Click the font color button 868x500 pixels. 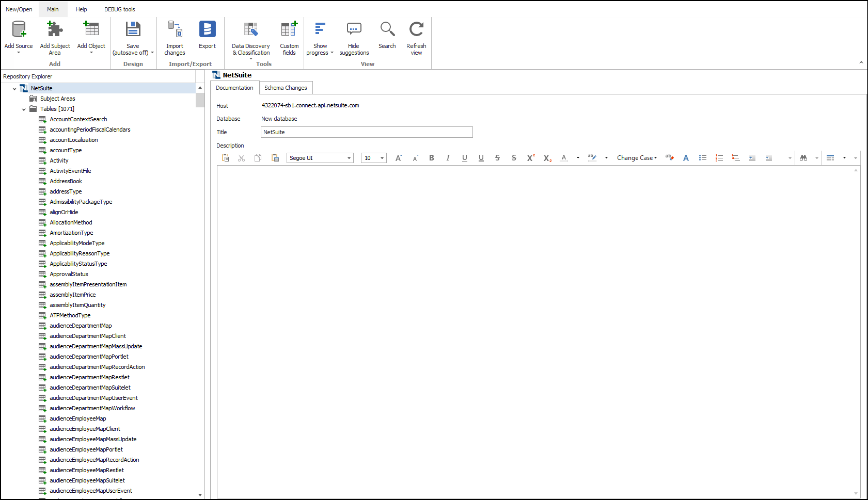point(564,158)
